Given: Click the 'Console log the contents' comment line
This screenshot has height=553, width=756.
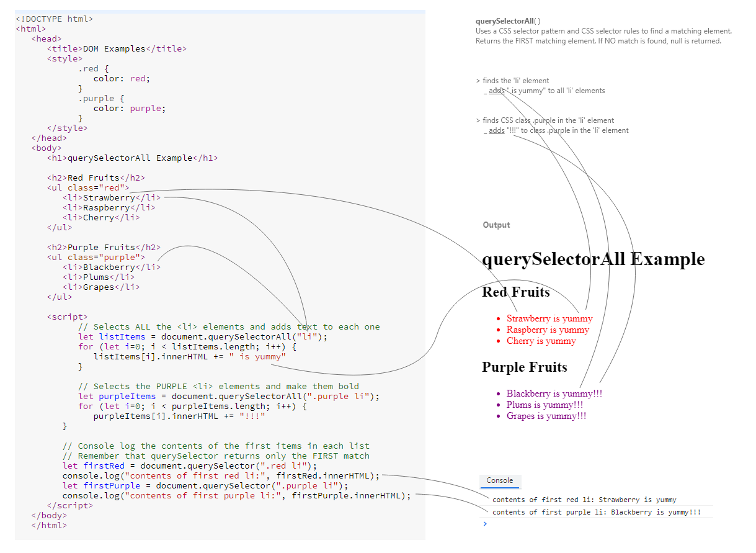Looking at the screenshot, I should (x=216, y=446).
